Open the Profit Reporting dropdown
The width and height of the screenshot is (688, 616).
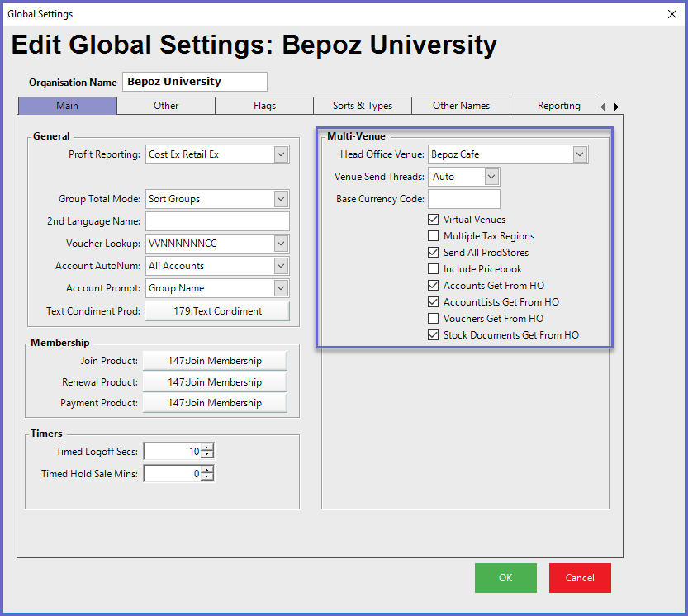281,154
